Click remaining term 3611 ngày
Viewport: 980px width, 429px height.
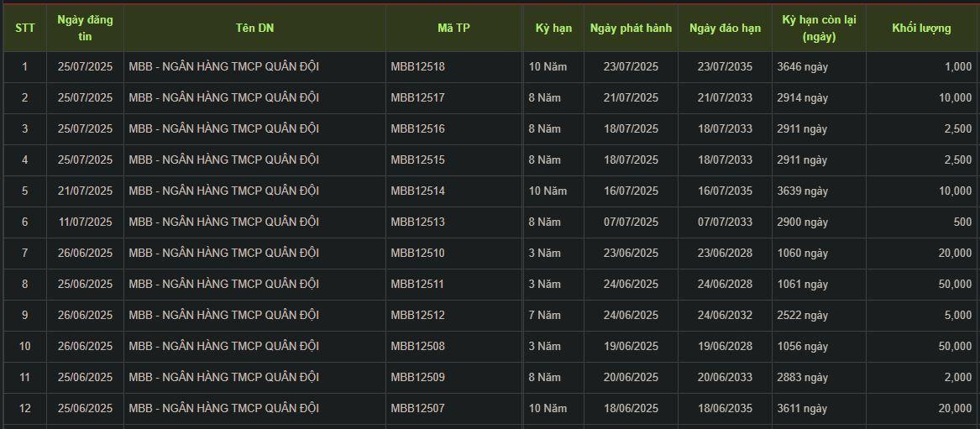point(803,408)
